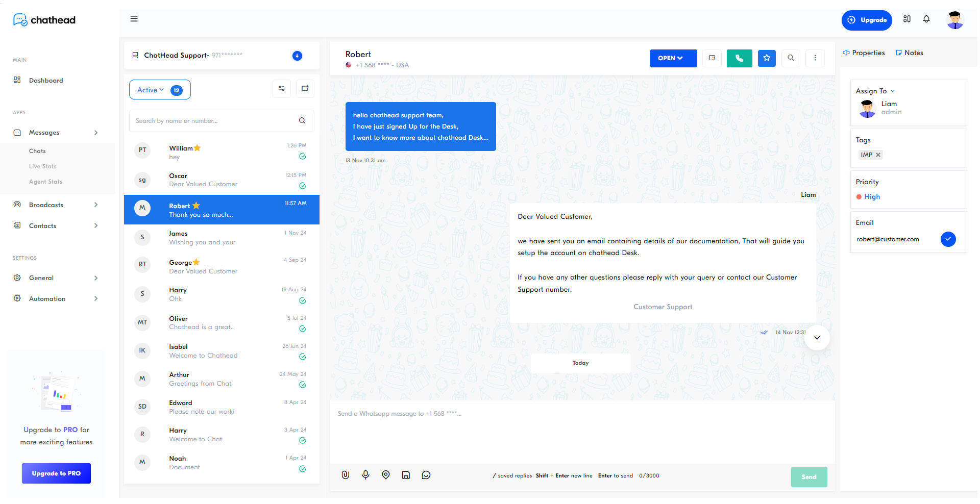The width and height of the screenshot is (980, 504).
Task: Remove the IMP tag
Action: (x=878, y=155)
